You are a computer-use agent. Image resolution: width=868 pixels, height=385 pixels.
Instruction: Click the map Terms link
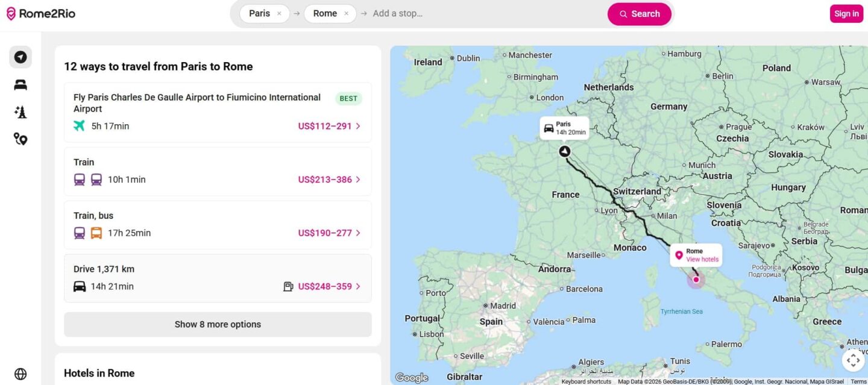tap(858, 381)
